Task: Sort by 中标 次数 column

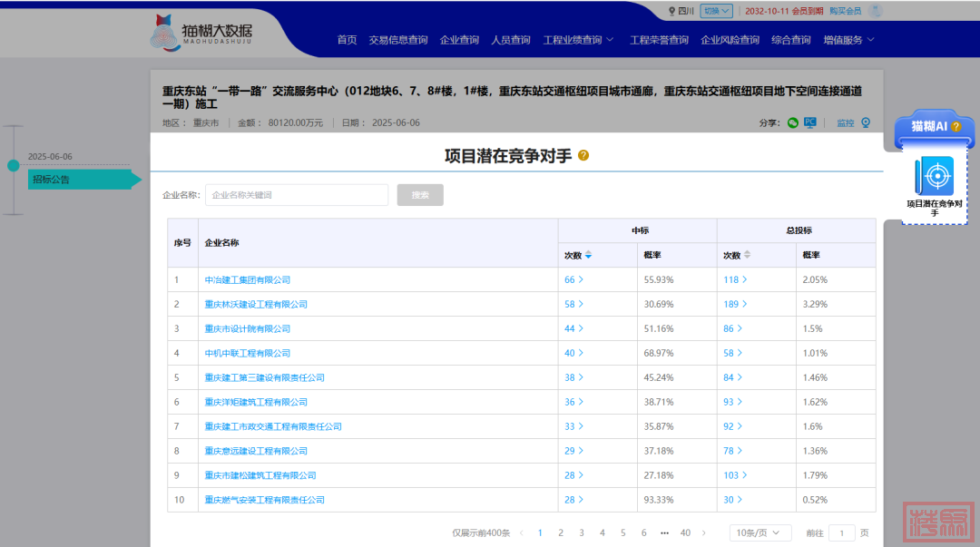Action: [588, 255]
